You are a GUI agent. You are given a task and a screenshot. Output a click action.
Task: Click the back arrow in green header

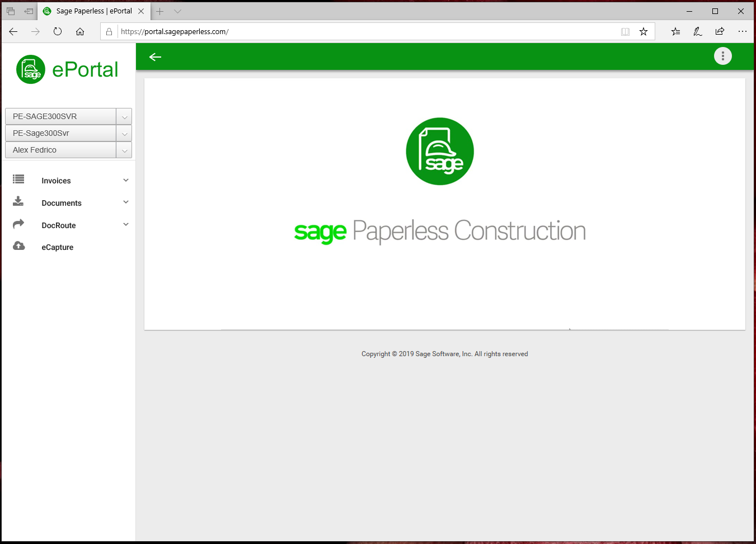[x=155, y=56]
